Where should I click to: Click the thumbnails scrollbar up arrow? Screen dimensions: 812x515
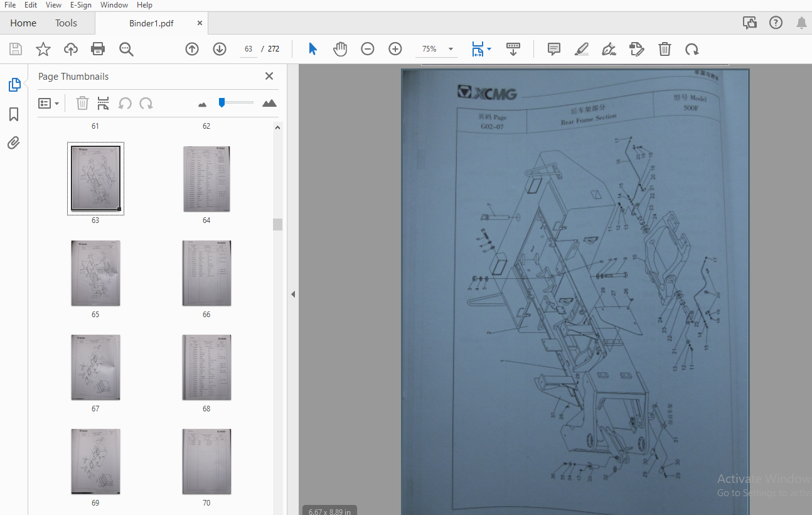tap(277, 127)
